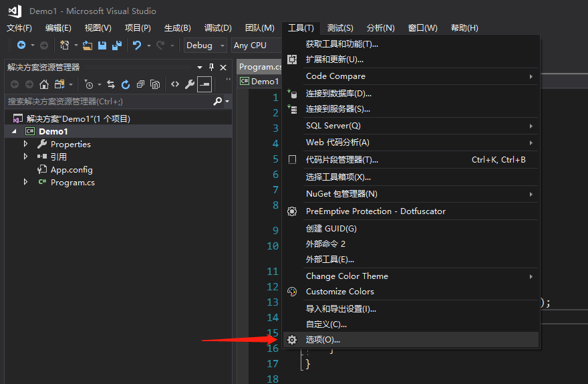
Task: Choose 外部命令 2 menu item
Action: point(411,244)
